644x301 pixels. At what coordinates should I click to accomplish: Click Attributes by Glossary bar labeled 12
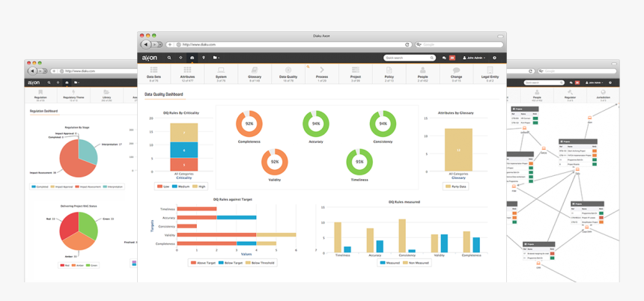click(458, 150)
